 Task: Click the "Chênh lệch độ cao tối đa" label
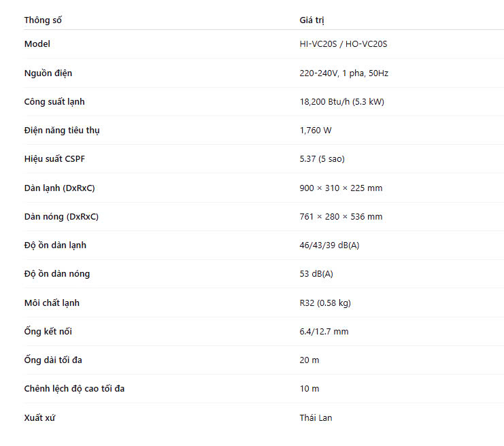(74, 389)
